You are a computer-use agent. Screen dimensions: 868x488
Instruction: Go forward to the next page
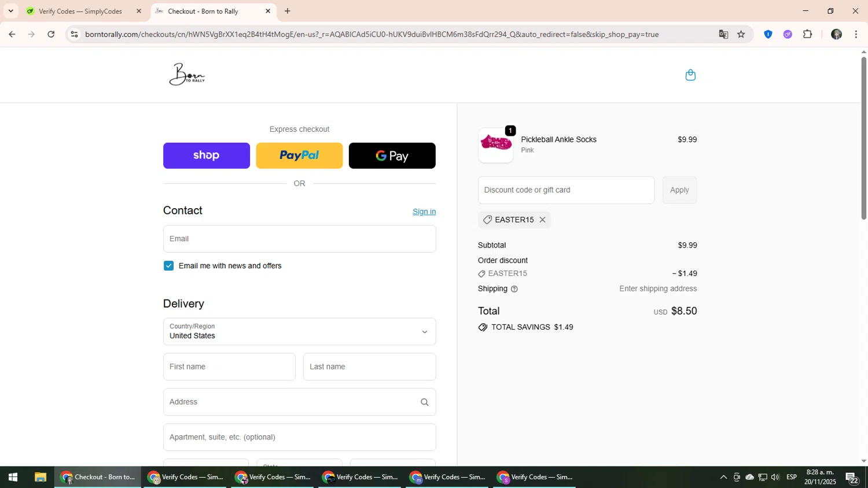point(31,34)
